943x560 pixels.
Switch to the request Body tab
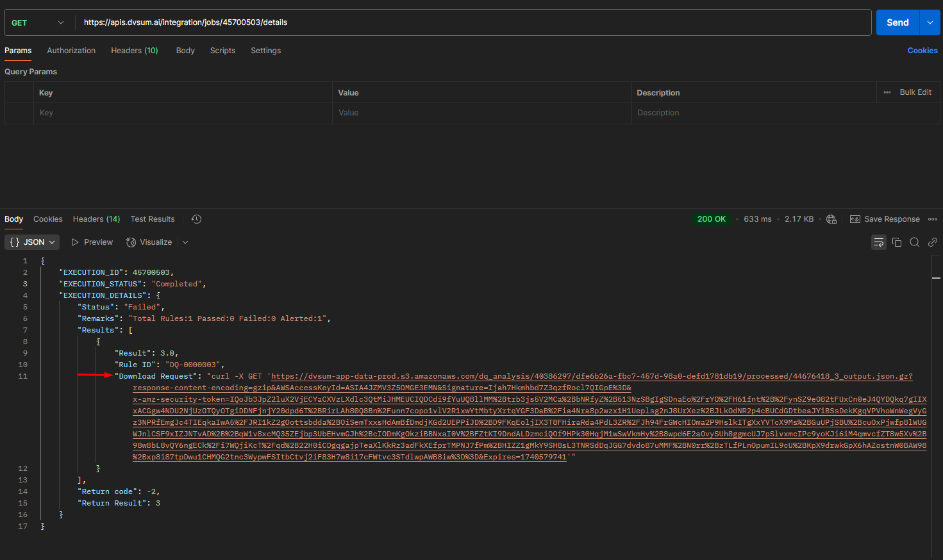coord(185,51)
